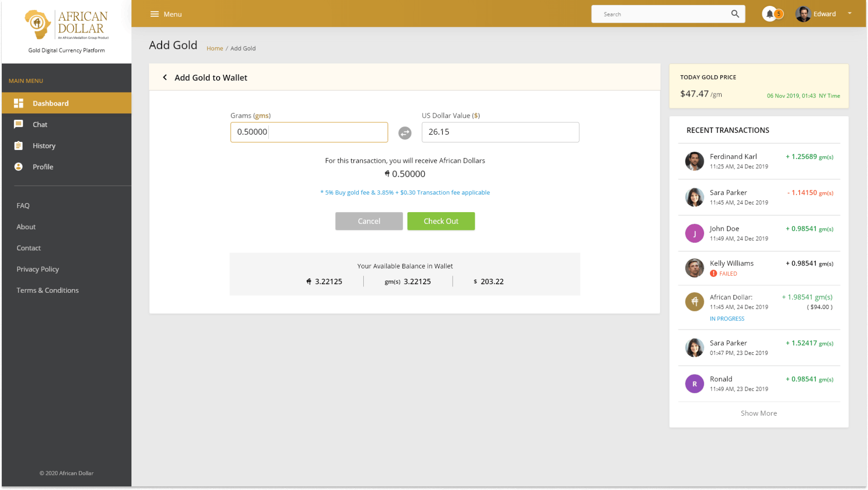Open Profile via the person icon
Image resolution: width=868 pixels, height=490 pixels.
19,166
